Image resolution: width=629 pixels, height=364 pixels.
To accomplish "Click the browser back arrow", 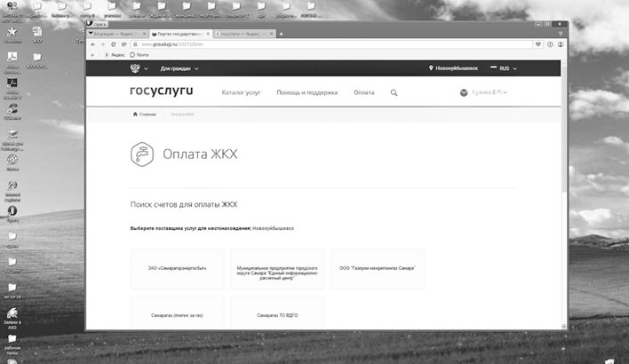I will [x=93, y=44].
